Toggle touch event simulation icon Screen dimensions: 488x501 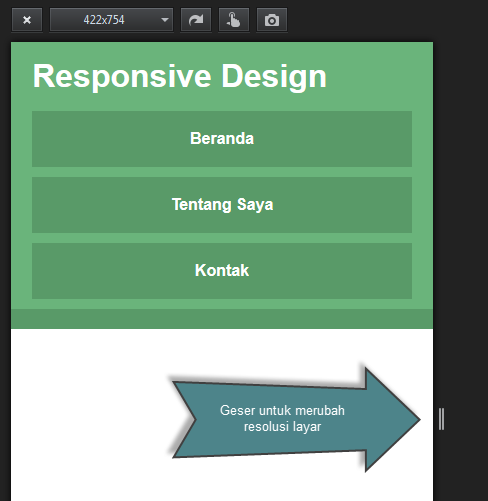coord(234,20)
